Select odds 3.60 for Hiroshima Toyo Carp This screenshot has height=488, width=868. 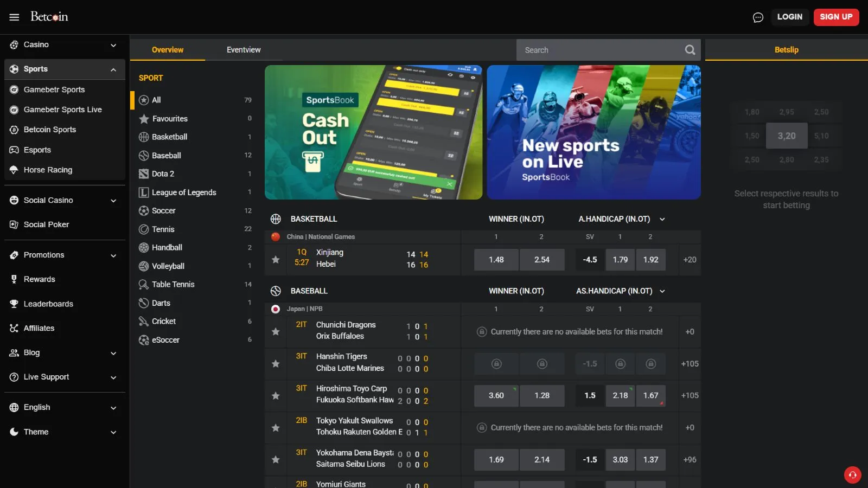496,396
